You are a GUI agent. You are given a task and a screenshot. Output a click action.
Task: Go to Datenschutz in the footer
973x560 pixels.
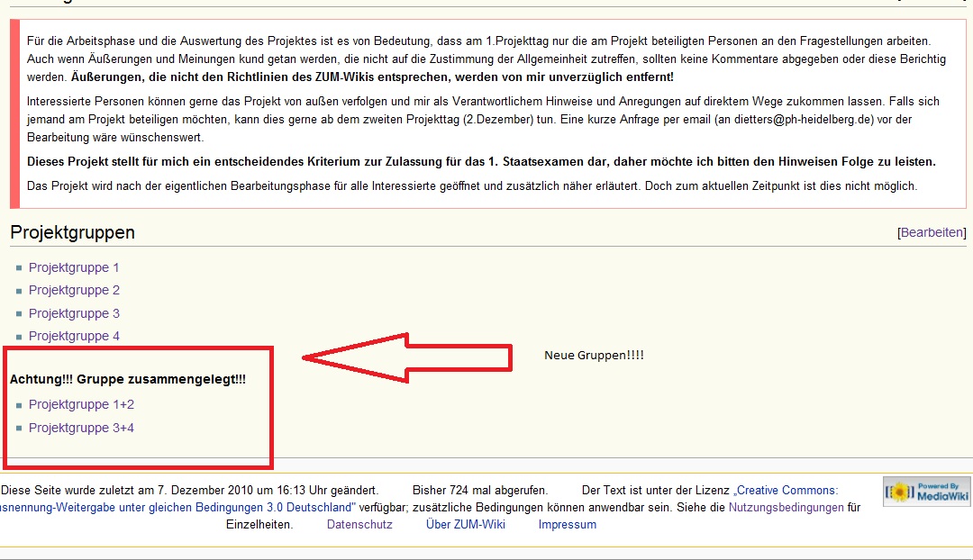[x=359, y=525]
